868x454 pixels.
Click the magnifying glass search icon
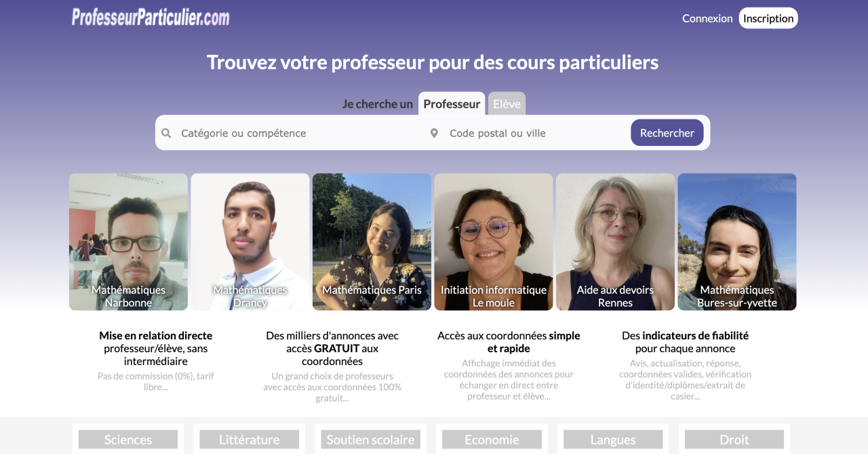(x=166, y=133)
